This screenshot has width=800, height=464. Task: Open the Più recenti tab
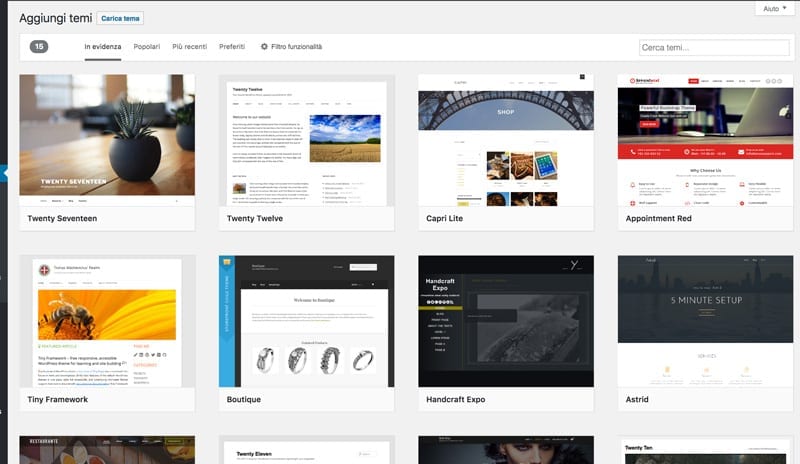click(x=190, y=47)
